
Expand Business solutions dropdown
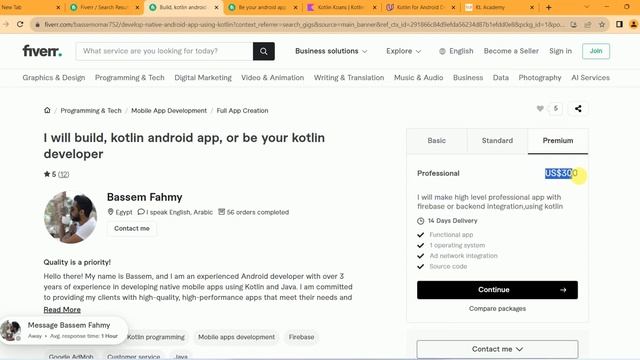(x=331, y=51)
